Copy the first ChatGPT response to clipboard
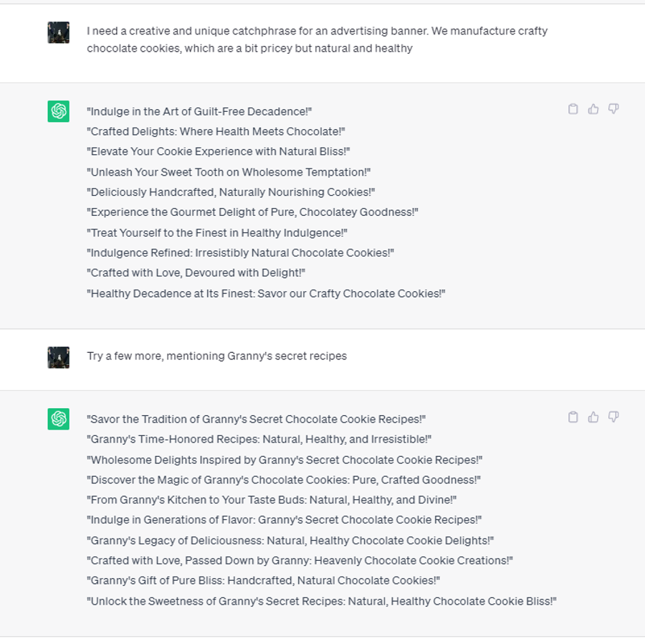This screenshot has height=644, width=645. coord(573,109)
